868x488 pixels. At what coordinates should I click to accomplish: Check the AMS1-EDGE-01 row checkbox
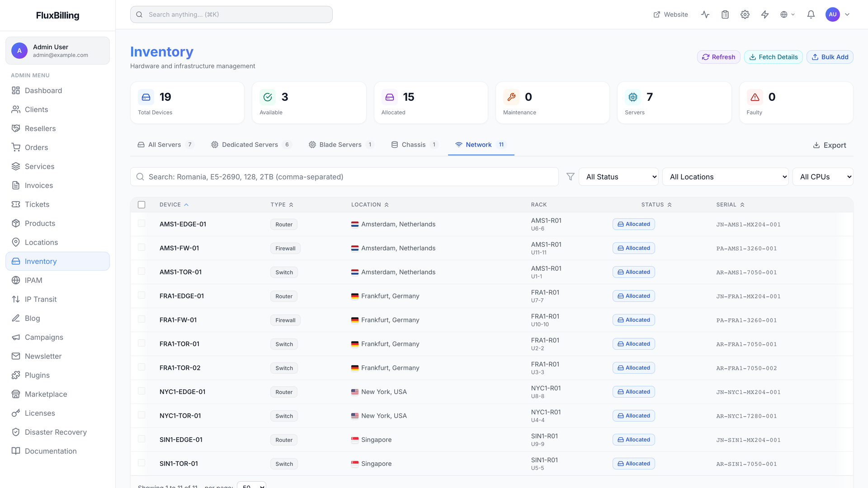pos(142,223)
